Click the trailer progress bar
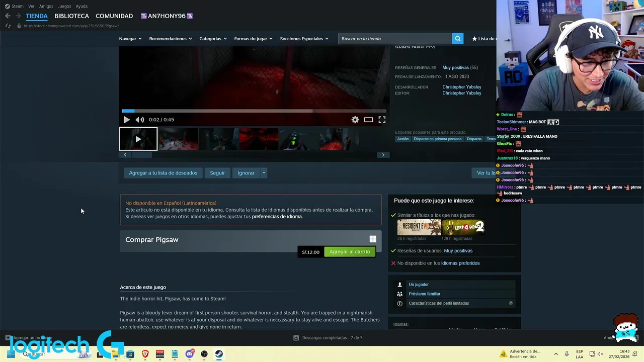This screenshot has height=362, width=644. (x=254, y=111)
